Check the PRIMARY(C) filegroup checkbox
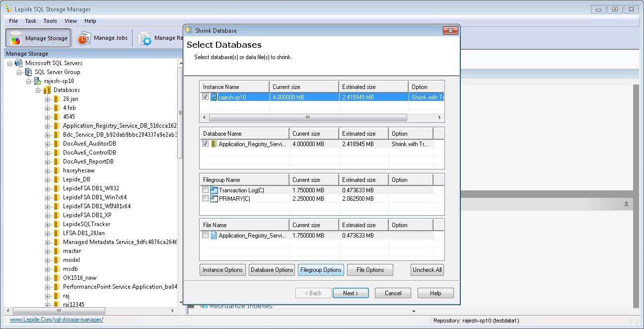The height and width of the screenshot is (329, 644). click(x=206, y=198)
